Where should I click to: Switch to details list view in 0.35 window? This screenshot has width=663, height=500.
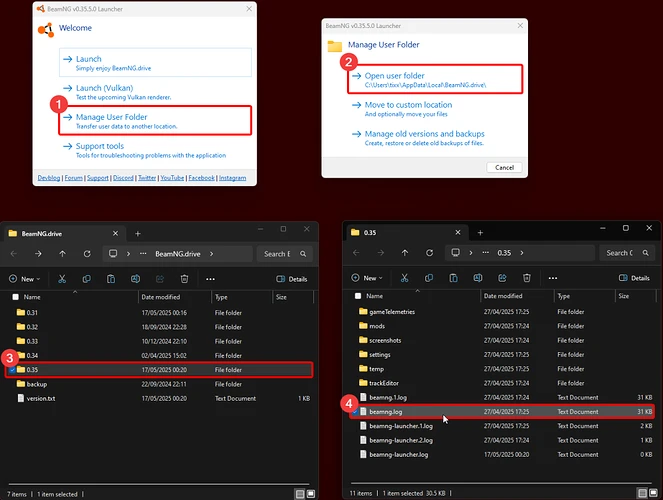pos(642,493)
